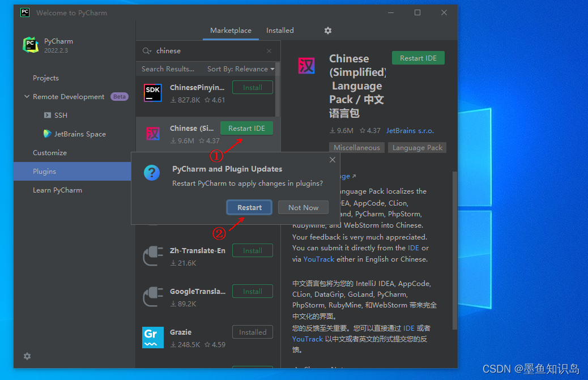588x380 pixels.
Task: Click the Language Pack tag
Action: point(417,148)
